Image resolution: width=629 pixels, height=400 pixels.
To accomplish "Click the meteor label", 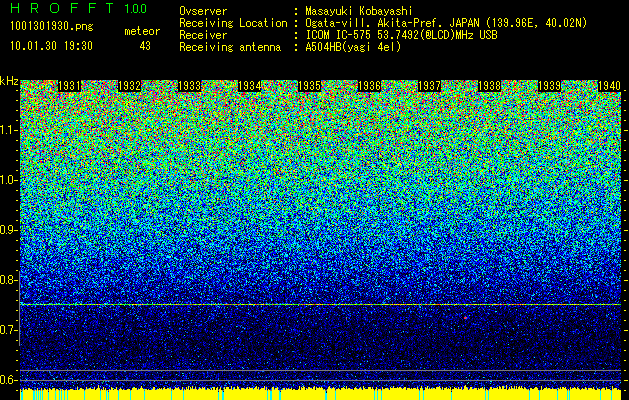I will coord(142,31).
